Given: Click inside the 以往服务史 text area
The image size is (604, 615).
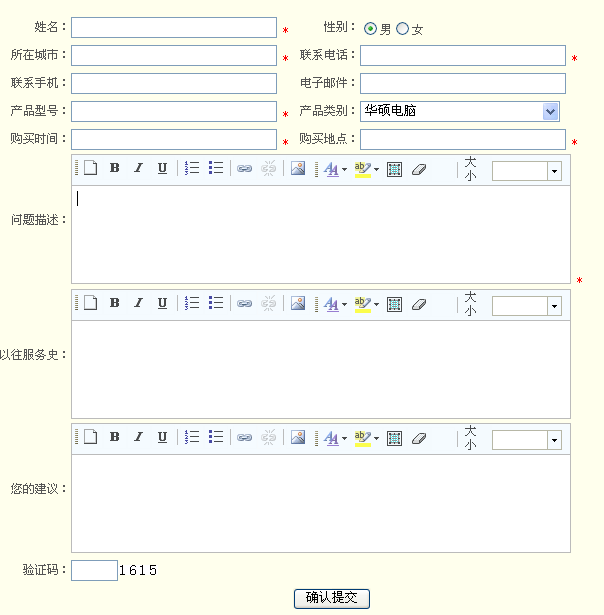Looking at the screenshot, I should pyautogui.click(x=321, y=369).
